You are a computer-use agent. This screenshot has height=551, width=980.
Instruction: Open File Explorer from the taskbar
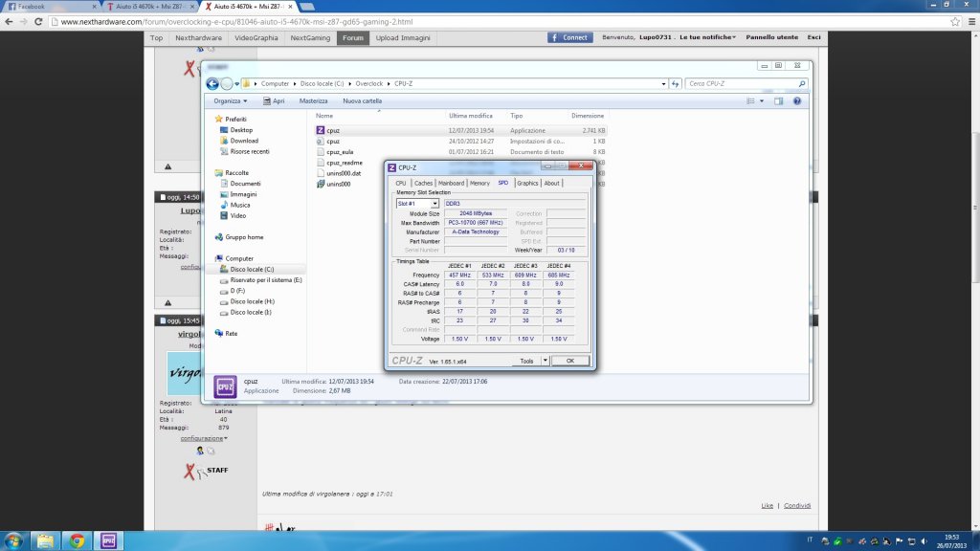pos(45,541)
